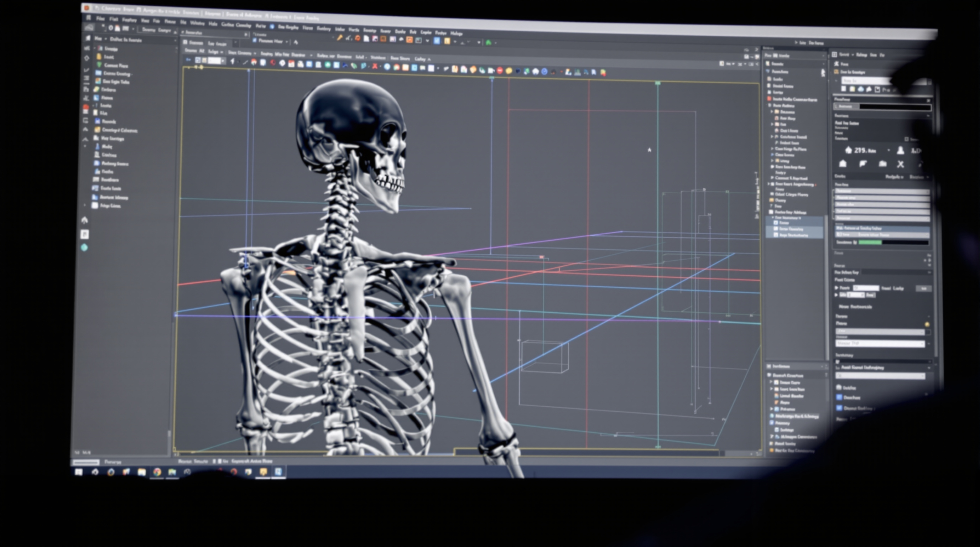Click the red crescent icon in the viewport toolbar

tap(273, 63)
